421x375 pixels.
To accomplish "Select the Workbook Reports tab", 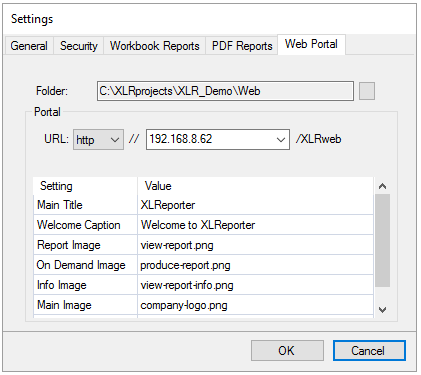I will [x=155, y=46].
